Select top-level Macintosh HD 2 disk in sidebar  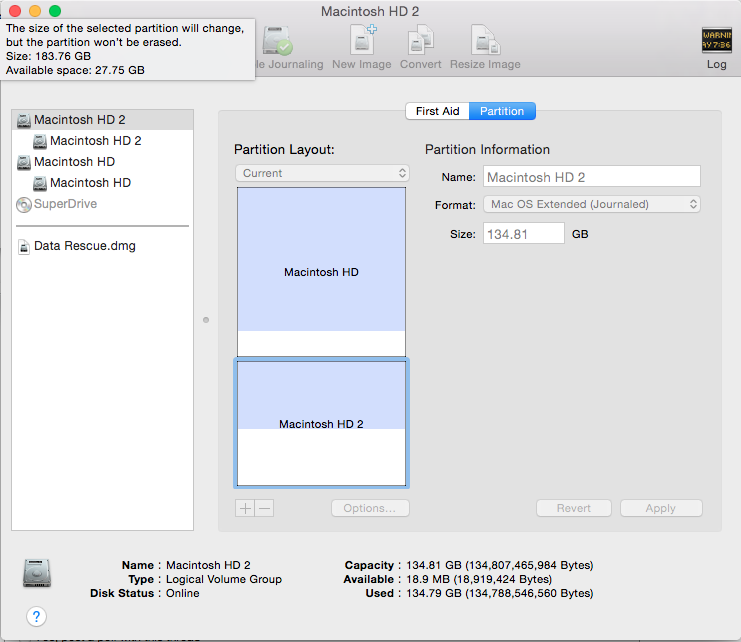(x=103, y=120)
